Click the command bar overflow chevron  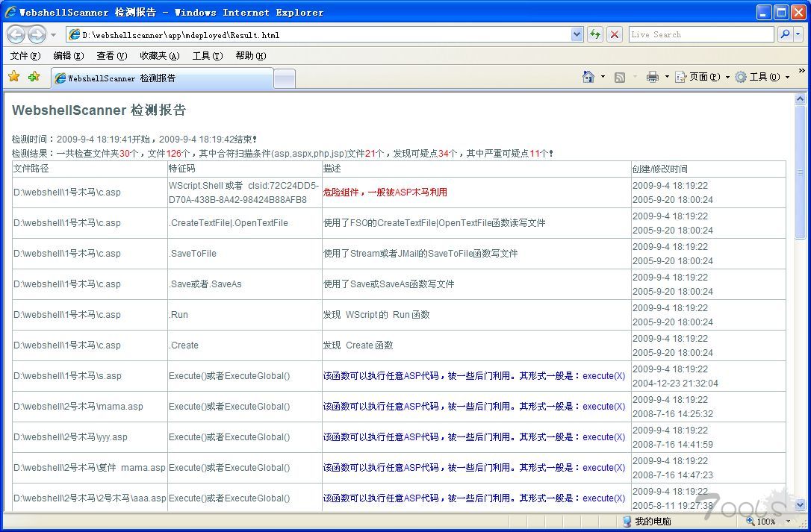tap(802, 71)
